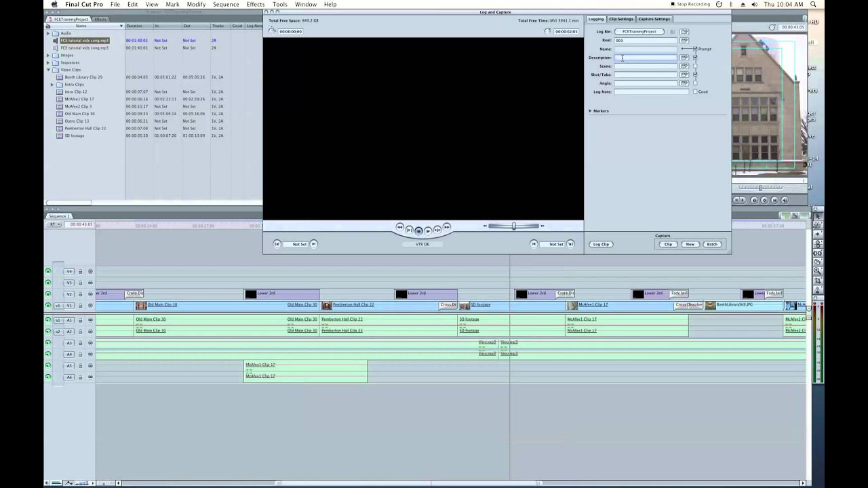Click into the Log Note input field
Image resolution: width=868 pixels, height=488 pixels.
tap(652, 91)
